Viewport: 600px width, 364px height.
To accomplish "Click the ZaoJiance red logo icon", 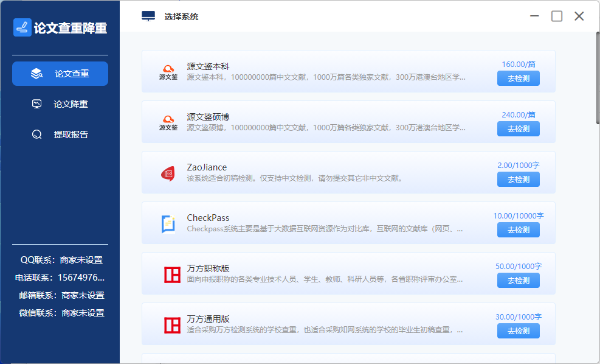I will click(168, 173).
